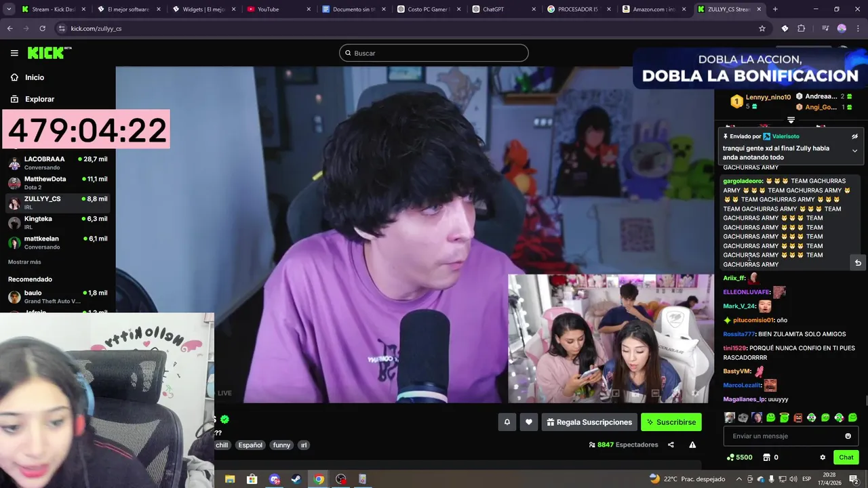Switch to the Costo PC Gamer tab
This screenshot has height=488, width=868.
tap(427, 9)
